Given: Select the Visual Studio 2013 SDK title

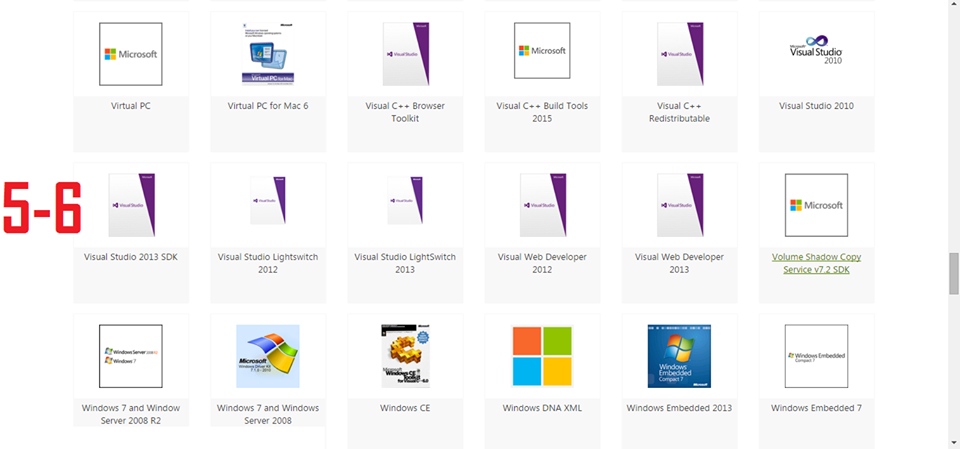Looking at the screenshot, I should [x=131, y=257].
